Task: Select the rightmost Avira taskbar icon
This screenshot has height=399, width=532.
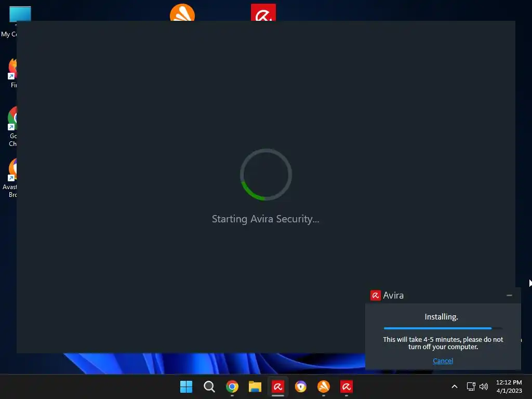Action: (347, 387)
